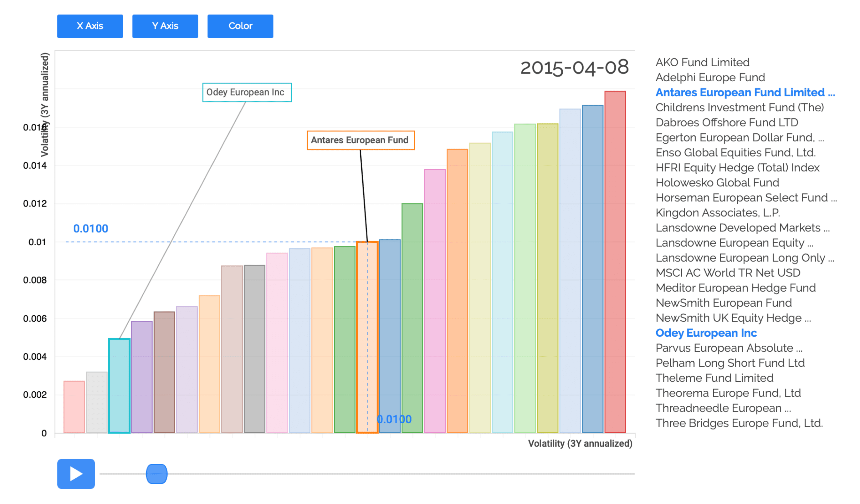The image size is (860, 504).
Task: Open the Color selector
Action: point(240,26)
